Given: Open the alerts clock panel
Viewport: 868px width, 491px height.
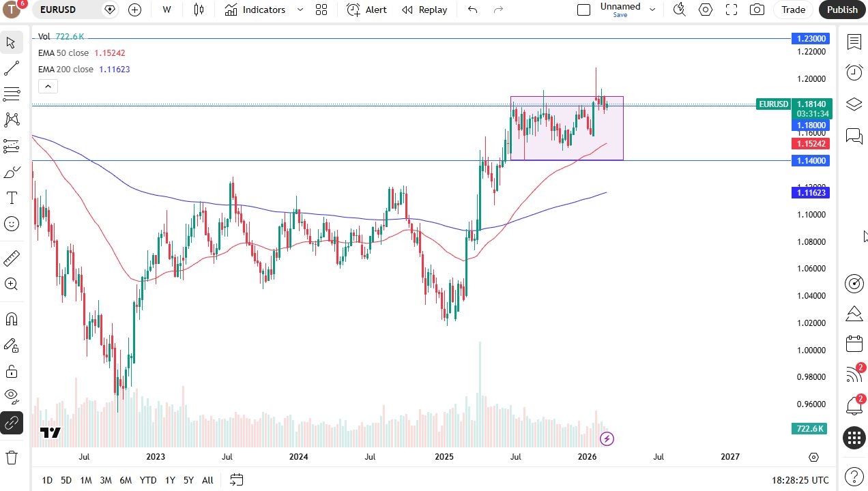Looking at the screenshot, I should (854, 72).
